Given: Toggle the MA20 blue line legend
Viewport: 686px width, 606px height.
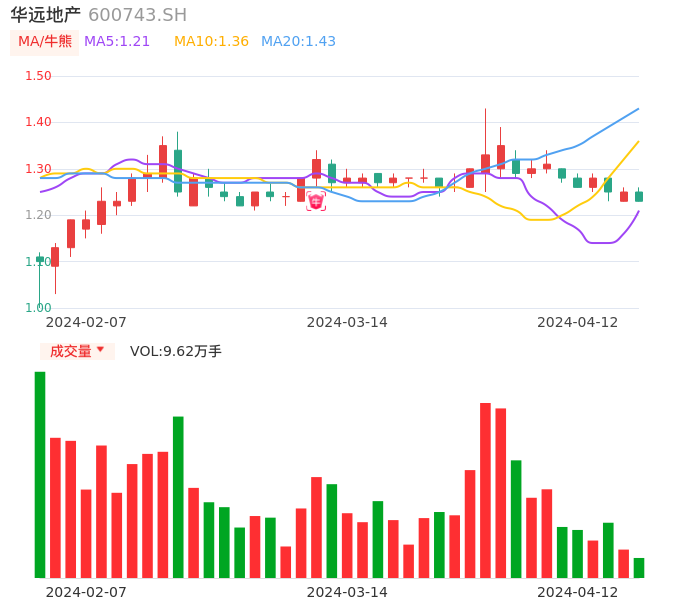Looking at the screenshot, I should click(298, 42).
